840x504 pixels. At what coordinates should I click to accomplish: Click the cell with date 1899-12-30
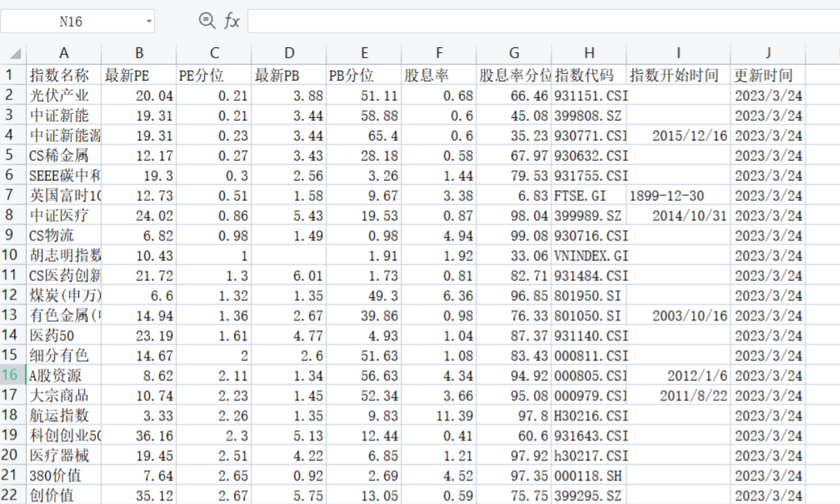(678, 196)
